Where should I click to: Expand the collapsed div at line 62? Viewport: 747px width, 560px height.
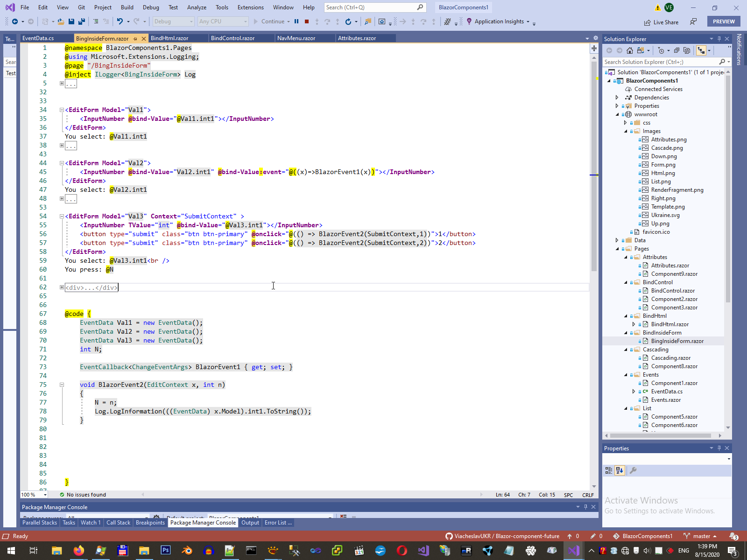tap(62, 287)
